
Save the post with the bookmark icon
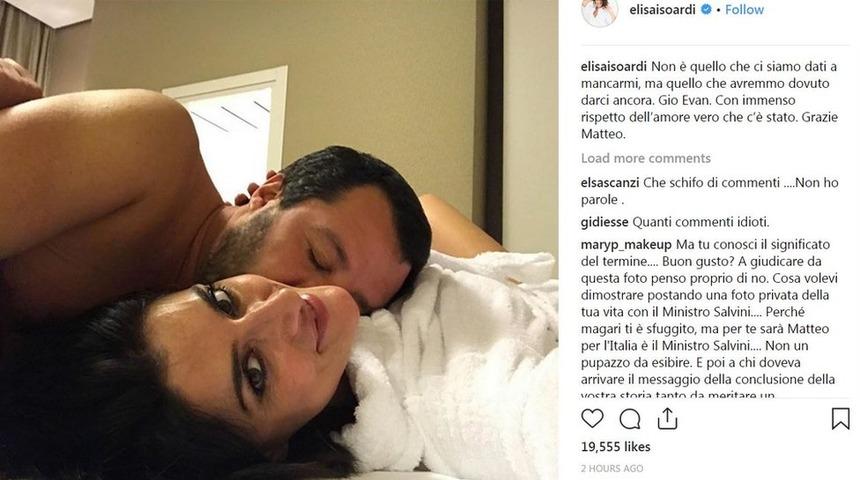(840, 419)
